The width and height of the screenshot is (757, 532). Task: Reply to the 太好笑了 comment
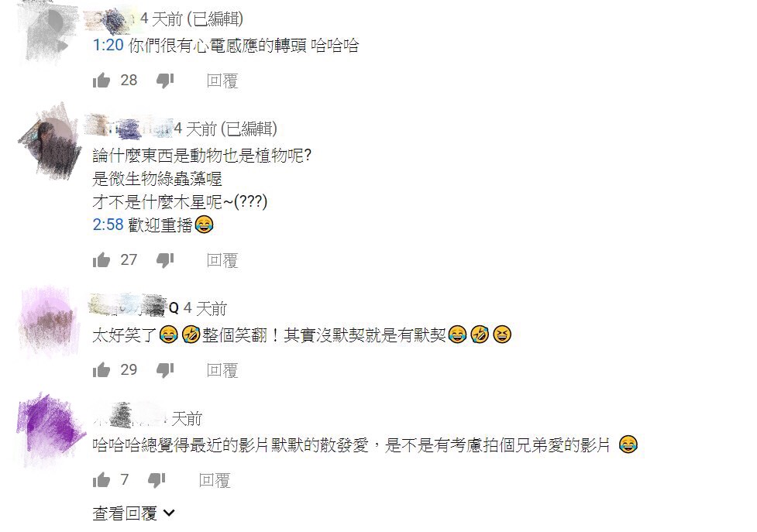coord(222,370)
